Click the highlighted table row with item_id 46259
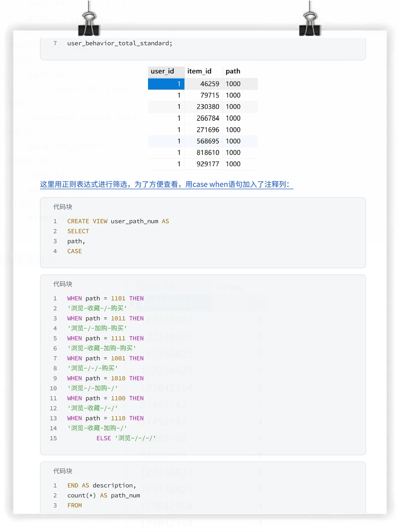This screenshot has height=532, width=399. pyautogui.click(x=203, y=84)
